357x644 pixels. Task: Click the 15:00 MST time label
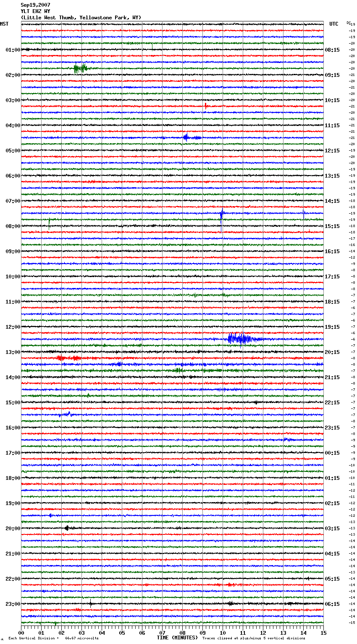13,403
